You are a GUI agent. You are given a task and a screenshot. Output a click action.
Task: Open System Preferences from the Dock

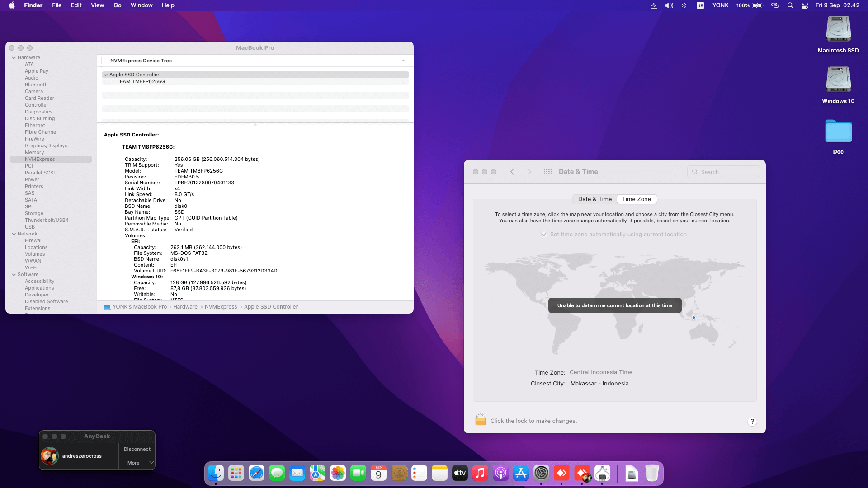pos(541,473)
